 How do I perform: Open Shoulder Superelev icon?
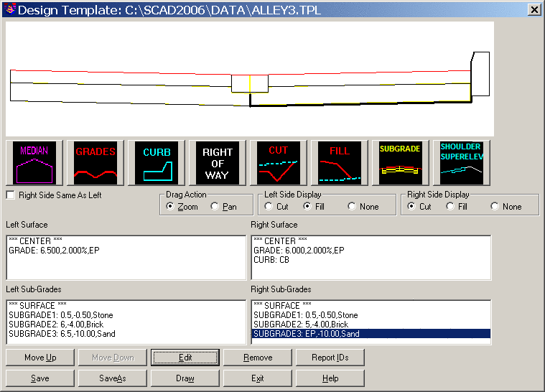pos(461,163)
